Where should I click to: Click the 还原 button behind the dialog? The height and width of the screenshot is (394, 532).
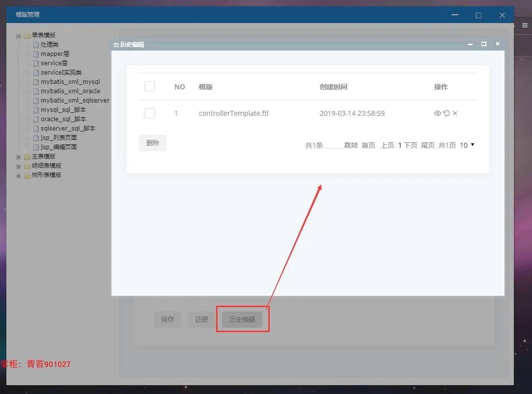click(201, 319)
